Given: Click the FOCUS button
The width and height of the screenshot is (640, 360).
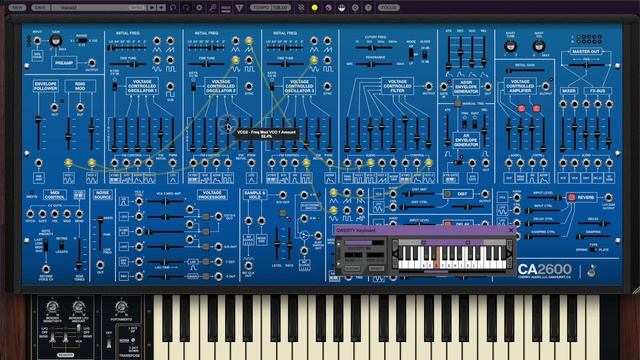Looking at the screenshot, I should pyautogui.click(x=388, y=7).
